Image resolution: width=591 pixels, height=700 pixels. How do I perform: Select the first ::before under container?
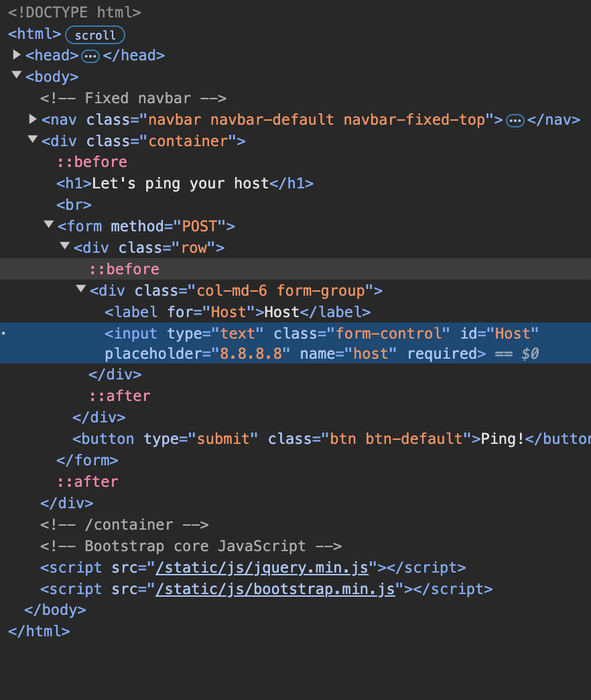tap(92, 162)
